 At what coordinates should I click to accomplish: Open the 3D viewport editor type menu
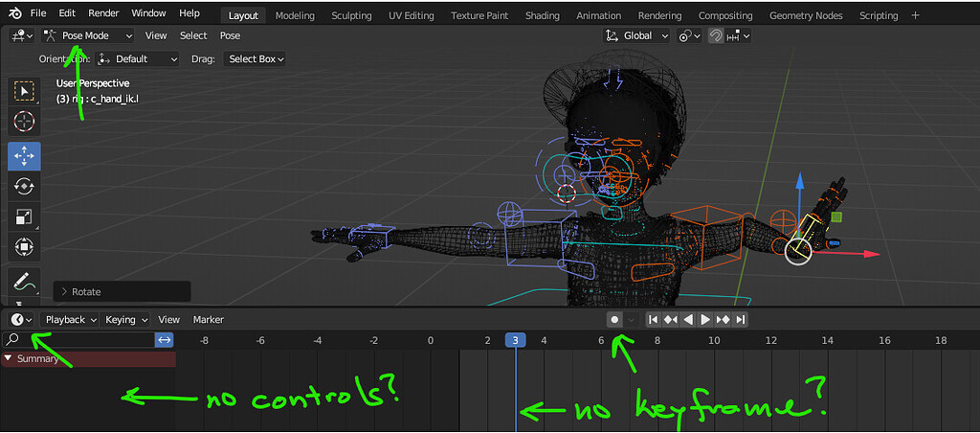[22, 35]
